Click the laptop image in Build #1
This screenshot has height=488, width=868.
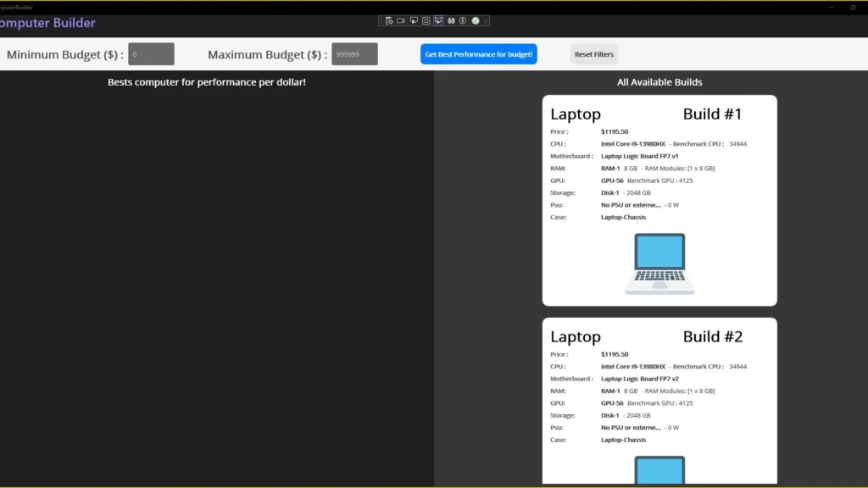click(x=659, y=263)
